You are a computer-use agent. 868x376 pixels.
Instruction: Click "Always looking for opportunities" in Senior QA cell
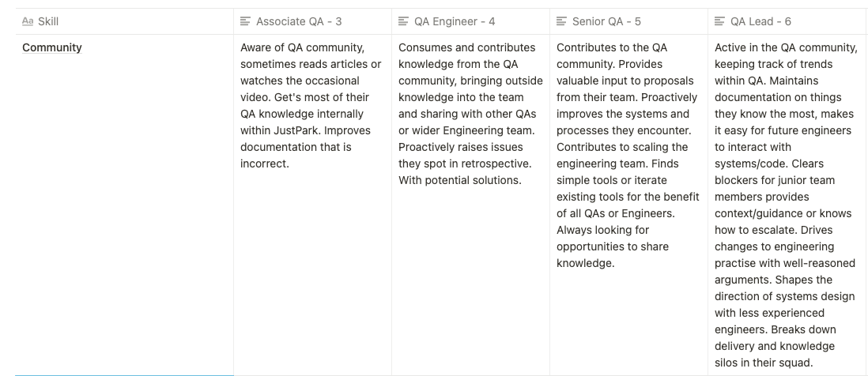[x=602, y=230]
